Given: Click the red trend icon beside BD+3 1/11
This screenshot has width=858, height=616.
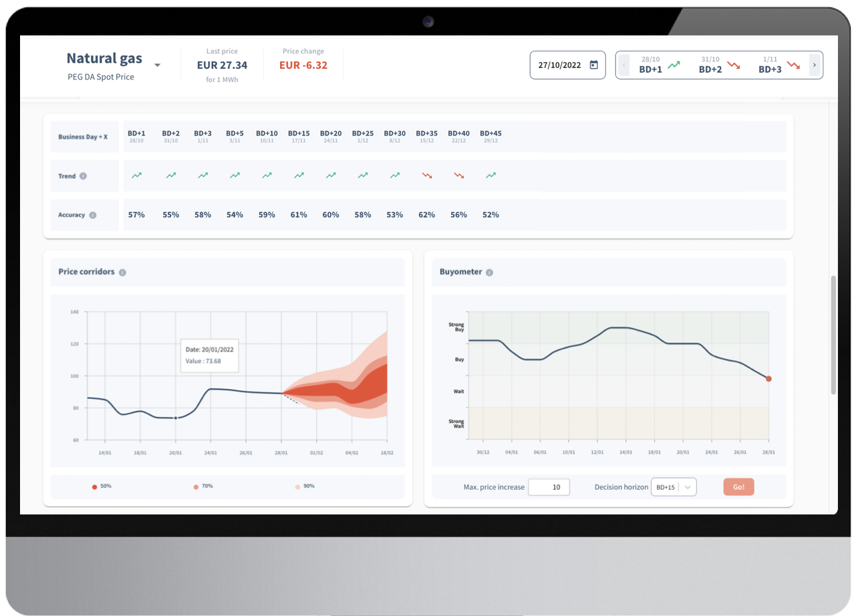Looking at the screenshot, I should click(793, 65).
